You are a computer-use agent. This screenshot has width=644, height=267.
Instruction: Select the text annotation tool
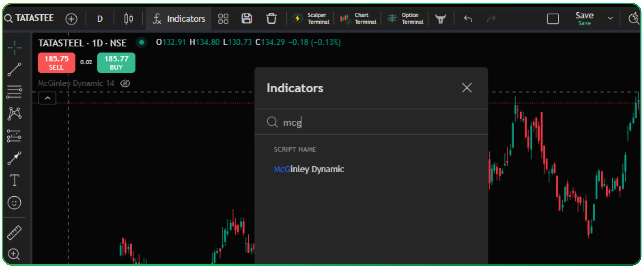coord(14,180)
